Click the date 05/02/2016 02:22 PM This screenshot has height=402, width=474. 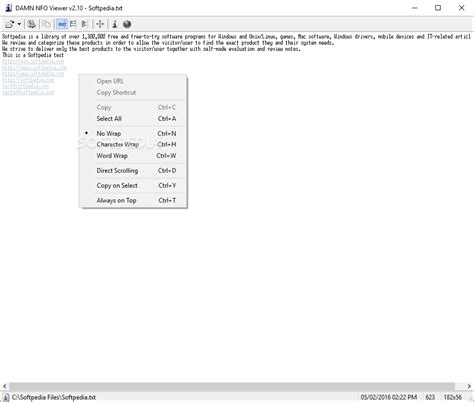coord(389,397)
